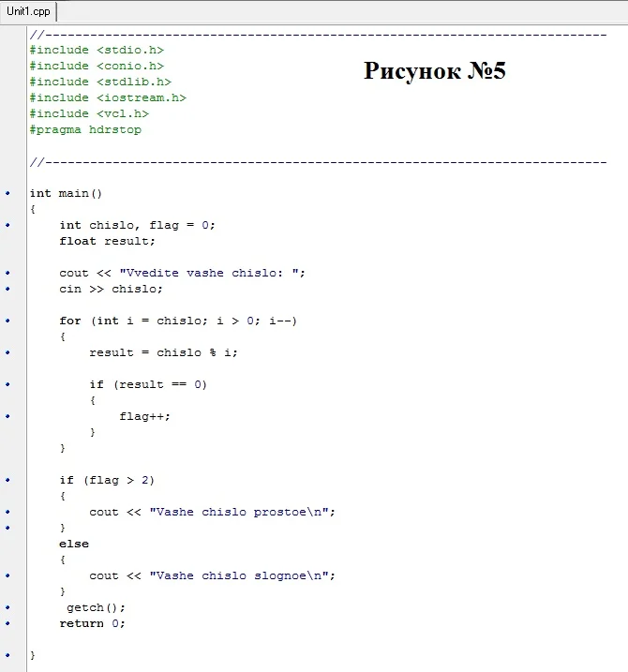This screenshot has height=672, width=628.
Task: Place cursor in '#include <iostream.h>' line
Action: 108,97
